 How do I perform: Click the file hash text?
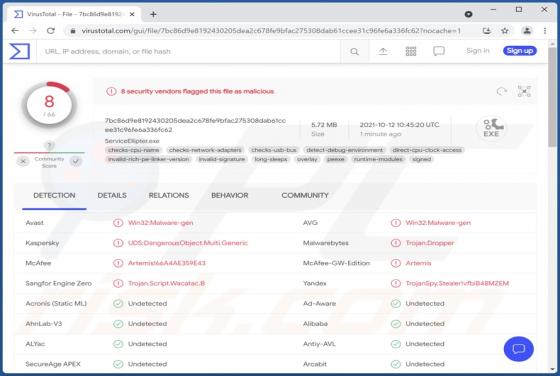(x=195, y=125)
